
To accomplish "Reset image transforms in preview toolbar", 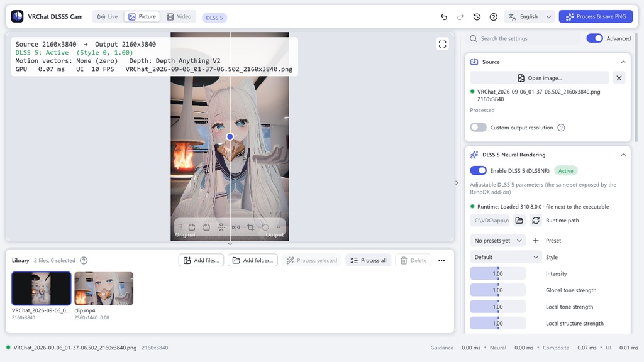I will coord(265,227).
